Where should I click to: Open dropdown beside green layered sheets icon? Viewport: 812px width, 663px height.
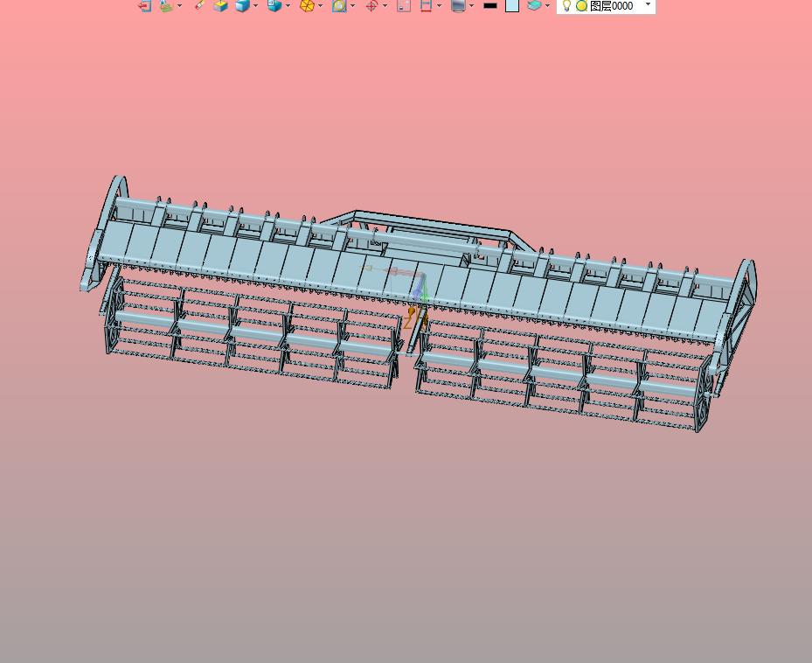tap(180, 6)
